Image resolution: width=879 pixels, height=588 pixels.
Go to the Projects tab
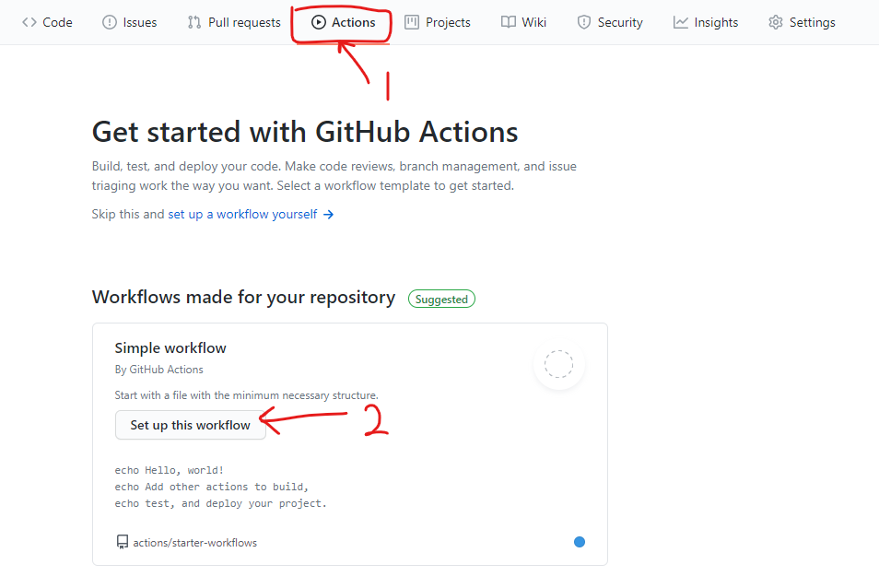point(438,22)
